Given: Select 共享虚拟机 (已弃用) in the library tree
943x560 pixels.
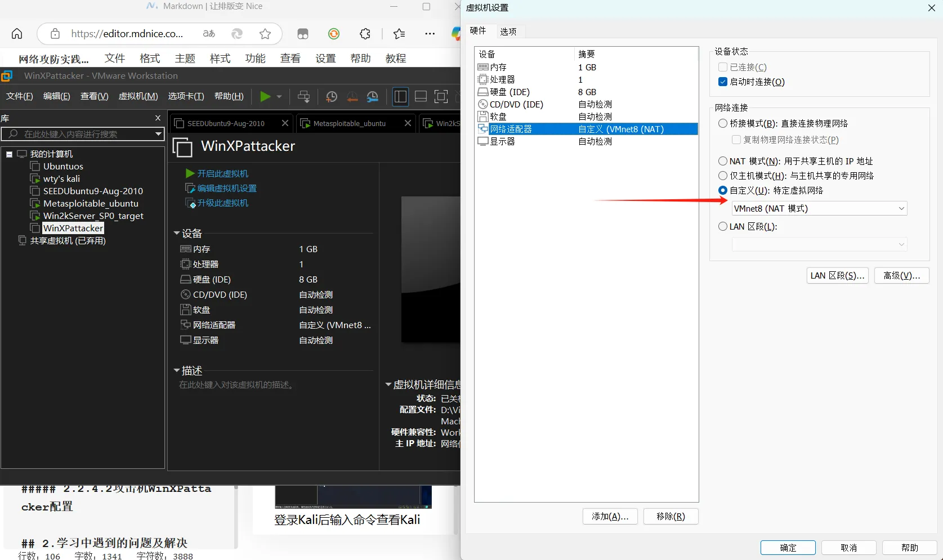Looking at the screenshot, I should [68, 240].
